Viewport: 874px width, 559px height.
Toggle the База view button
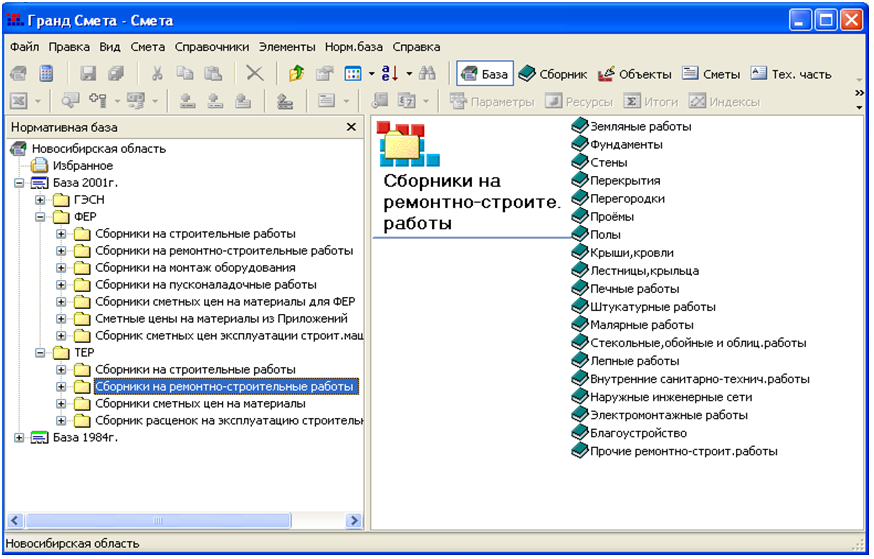click(484, 74)
